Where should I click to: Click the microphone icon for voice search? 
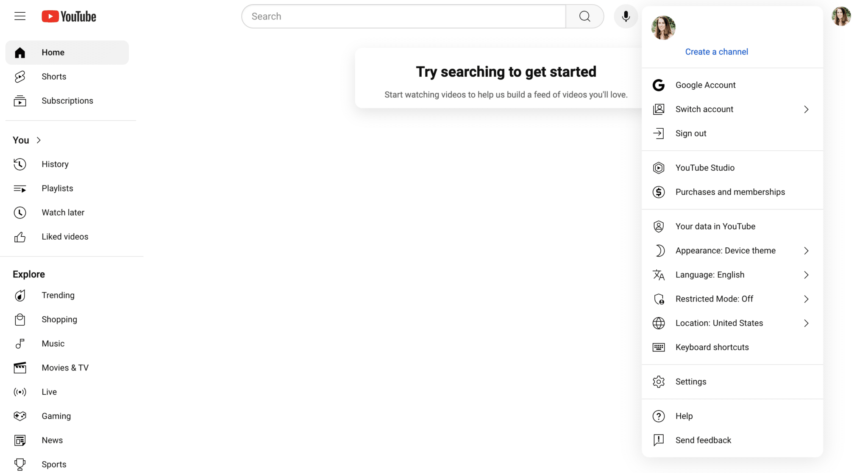coord(625,16)
